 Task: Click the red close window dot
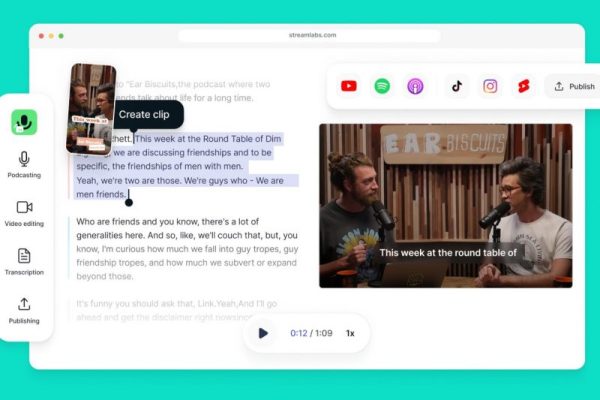[41, 36]
